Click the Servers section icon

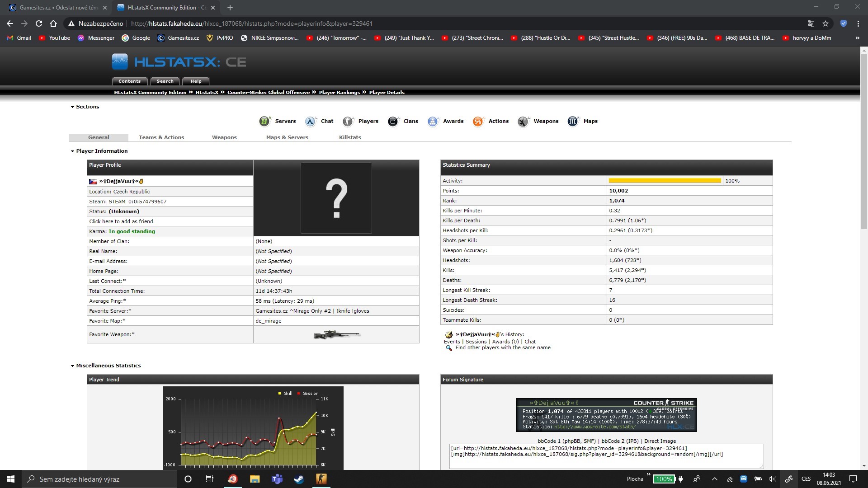pos(264,121)
